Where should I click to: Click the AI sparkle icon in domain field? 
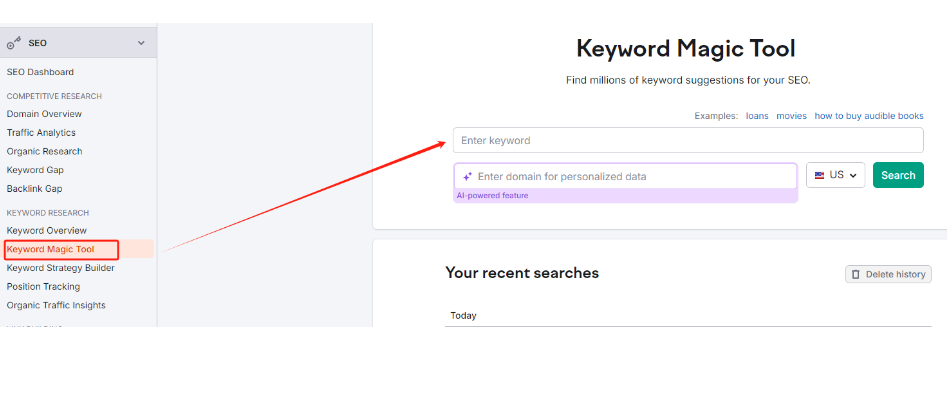pos(467,177)
